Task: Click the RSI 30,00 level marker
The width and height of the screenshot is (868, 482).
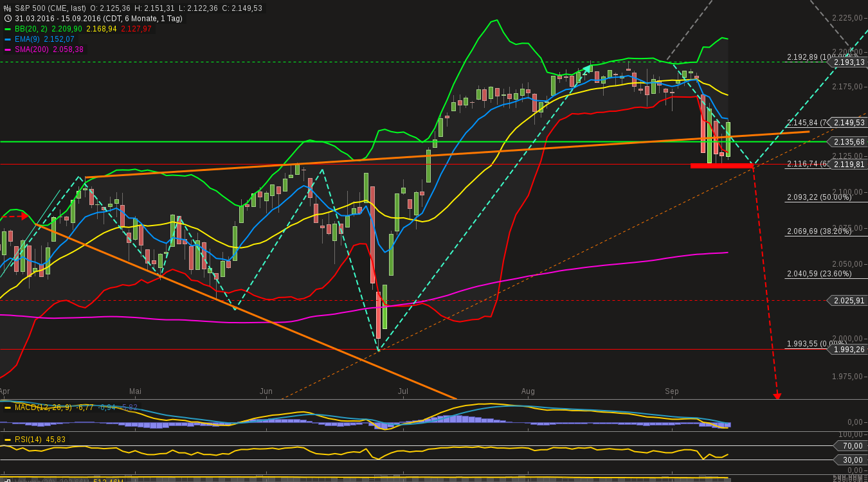Action: (849, 460)
